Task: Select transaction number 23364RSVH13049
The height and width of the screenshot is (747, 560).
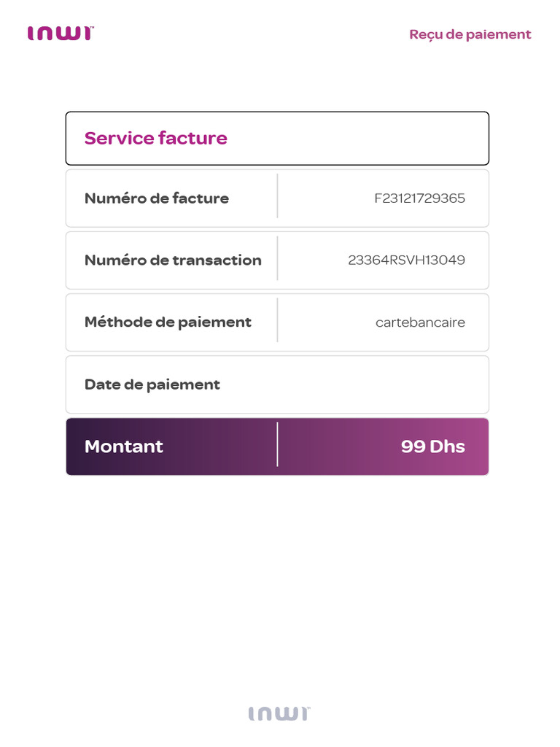Action: (x=406, y=260)
